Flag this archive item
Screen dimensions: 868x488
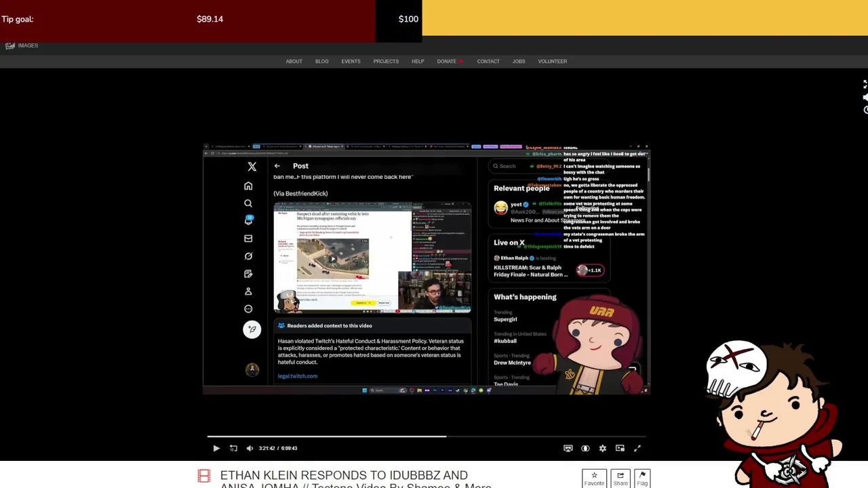click(642, 479)
